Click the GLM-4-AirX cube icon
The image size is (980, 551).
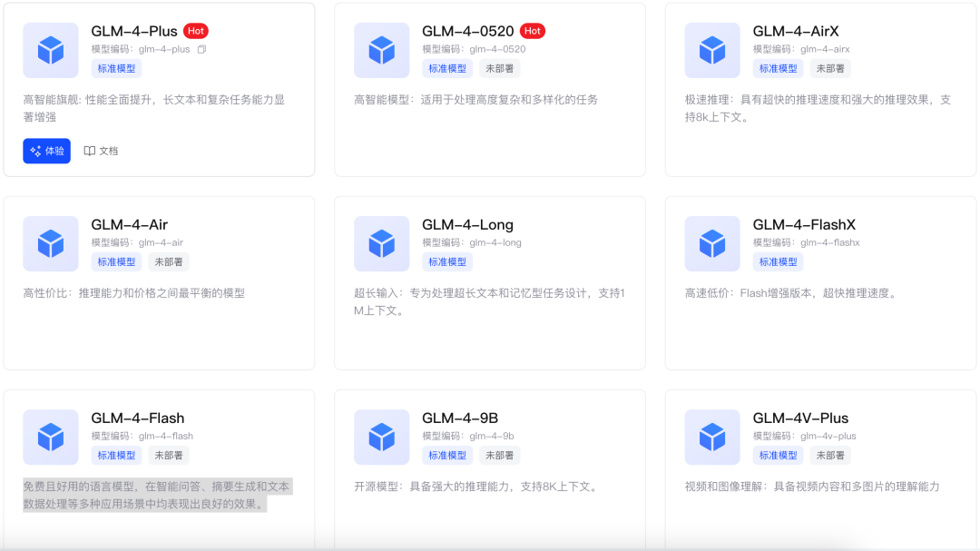point(712,50)
